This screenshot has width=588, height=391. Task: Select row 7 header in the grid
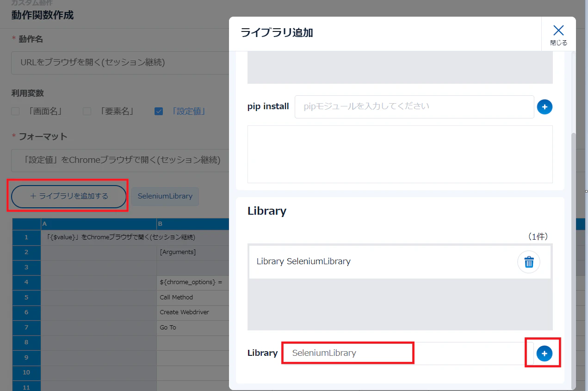click(26, 328)
